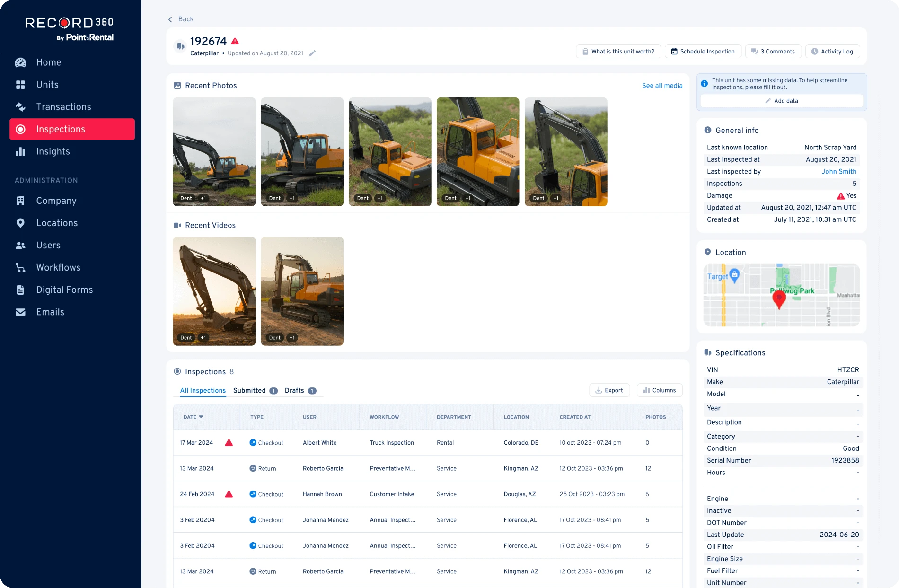
Task: Open Workflows icon in administration menu
Action: (20, 268)
